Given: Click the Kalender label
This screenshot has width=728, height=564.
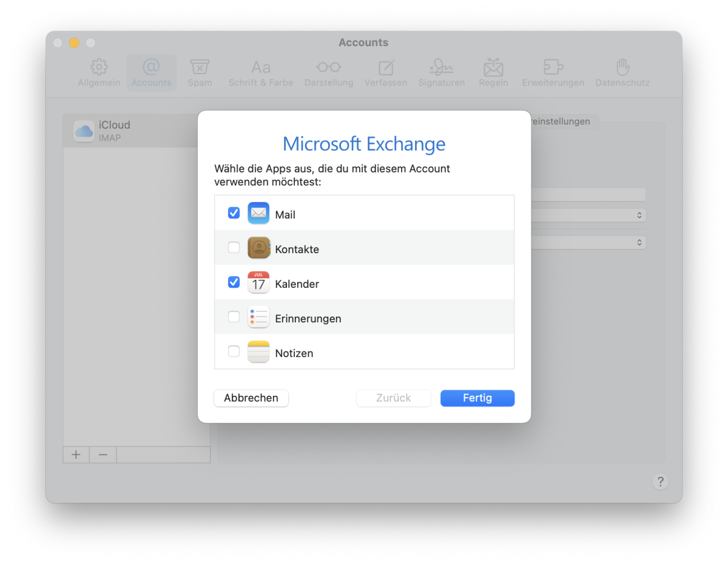Looking at the screenshot, I should click(297, 284).
